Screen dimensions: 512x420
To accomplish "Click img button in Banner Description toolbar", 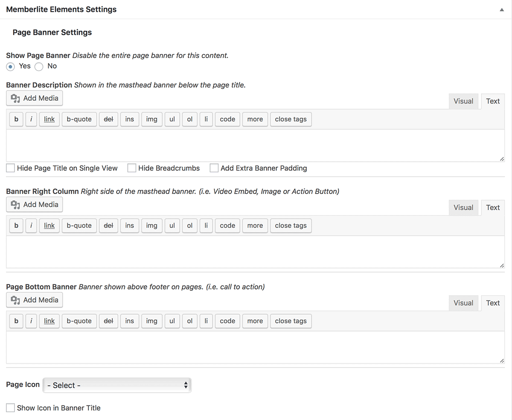I will pyautogui.click(x=151, y=119).
